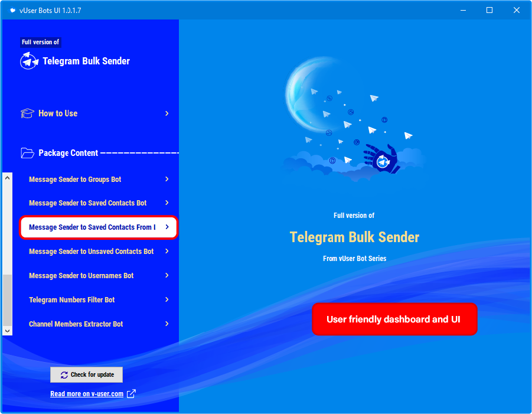Click the moon and paper planes illustration
Viewport: 532px width, 414px height.
[354, 119]
